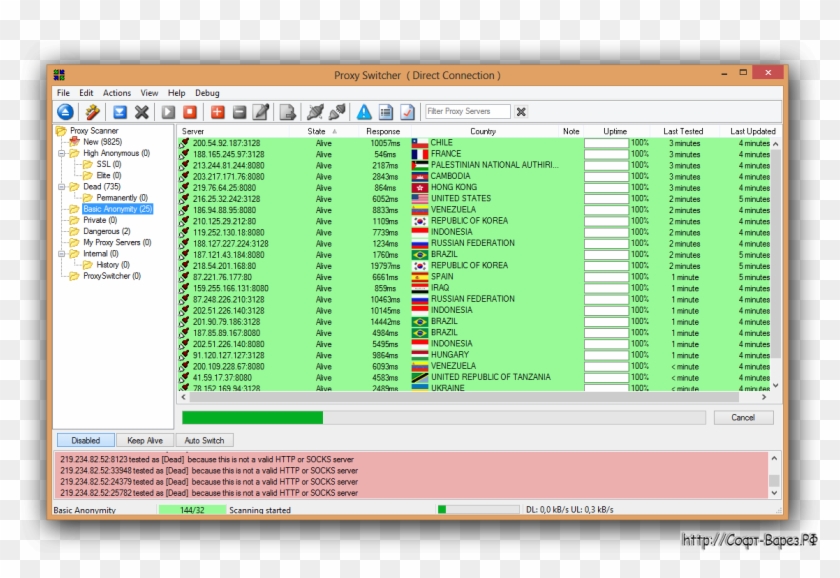840x578 pixels.
Task: Select server row 188.165.245.97:3128
Action: (474, 154)
